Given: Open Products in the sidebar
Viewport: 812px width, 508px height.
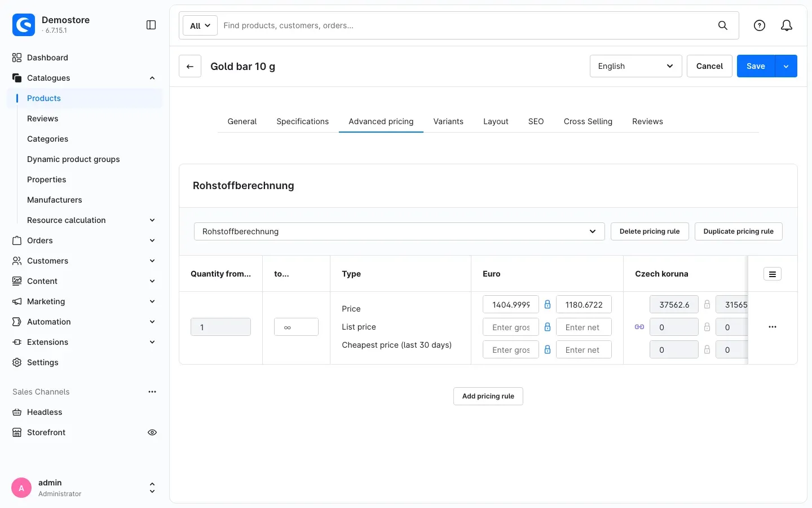Looking at the screenshot, I should pos(85,98).
